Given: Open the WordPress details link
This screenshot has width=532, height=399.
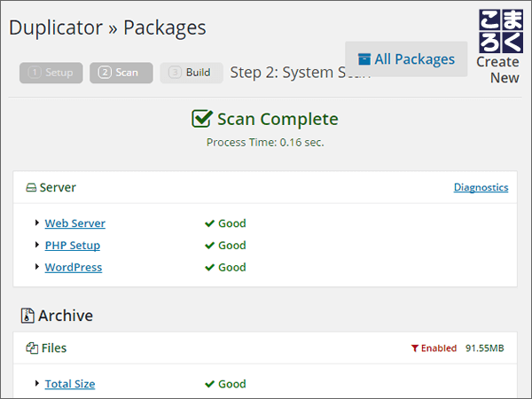Looking at the screenshot, I should click(74, 268).
